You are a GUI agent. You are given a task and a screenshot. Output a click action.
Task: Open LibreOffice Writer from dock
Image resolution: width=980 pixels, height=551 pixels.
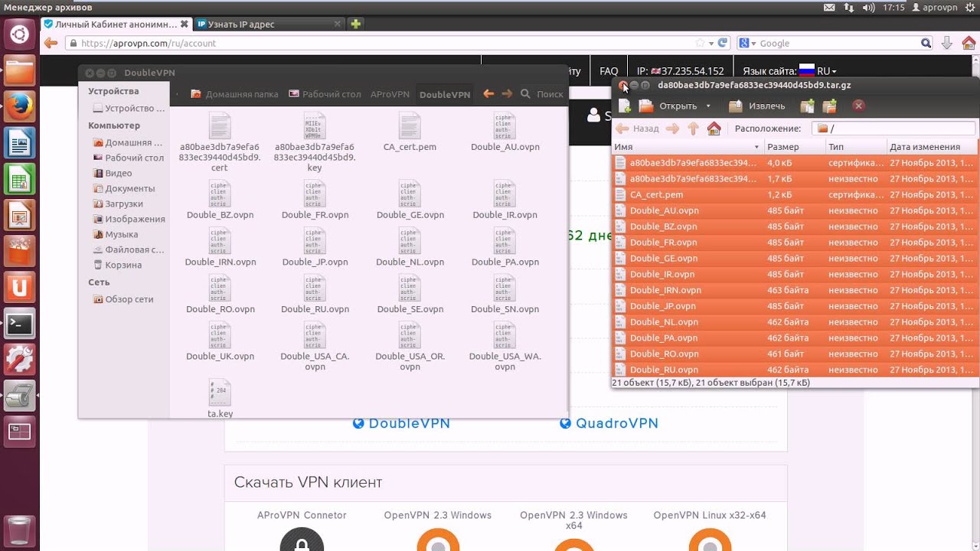tap(19, 143)
